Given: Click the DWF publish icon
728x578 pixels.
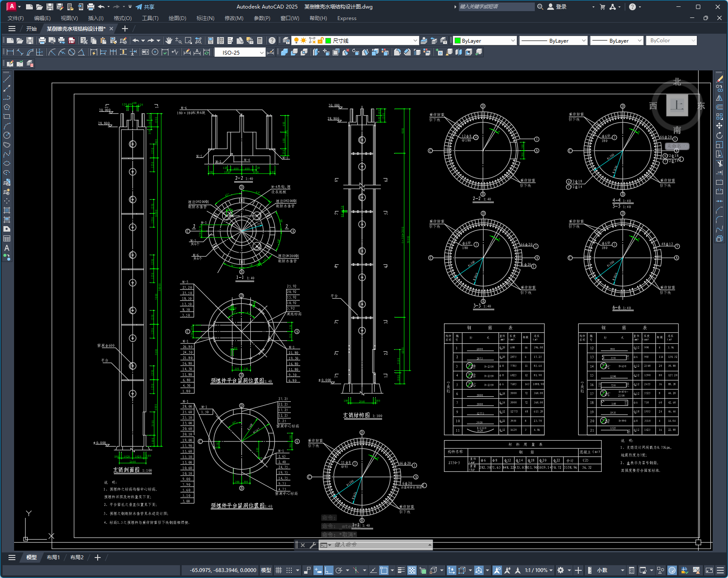Looking at the screenshot, I should coord(72,41).
